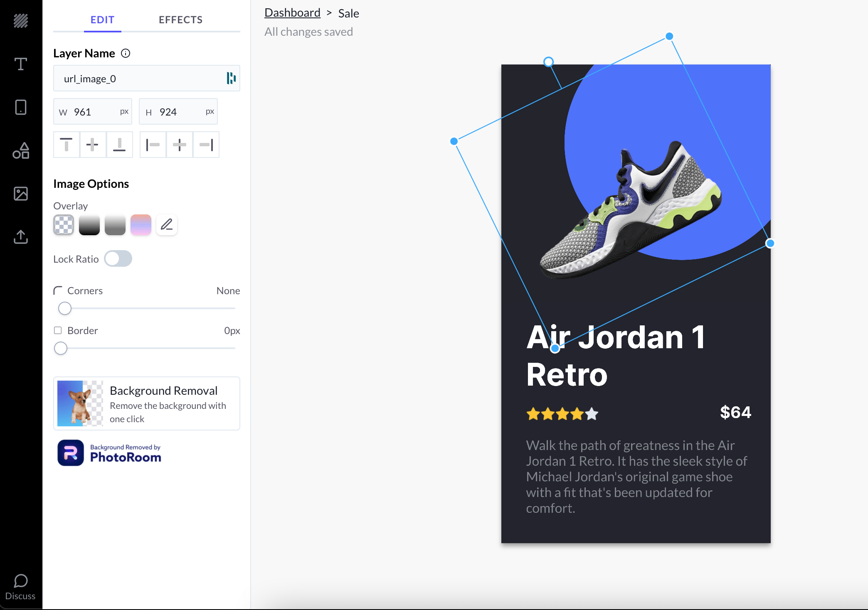Toggle the Lock Ratio switch

point(118,258)
